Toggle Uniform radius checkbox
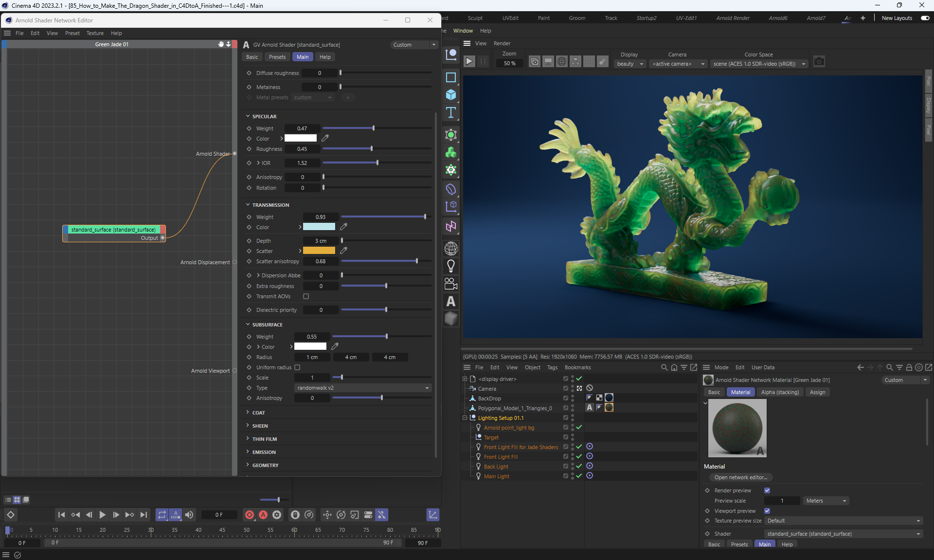The image size is (934, 560). point(297,367)
